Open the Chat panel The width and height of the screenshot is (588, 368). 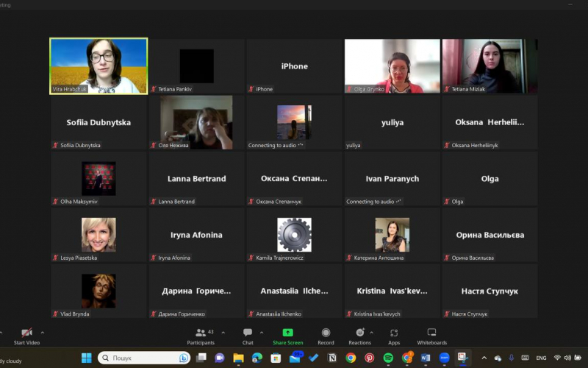point(248,336)
